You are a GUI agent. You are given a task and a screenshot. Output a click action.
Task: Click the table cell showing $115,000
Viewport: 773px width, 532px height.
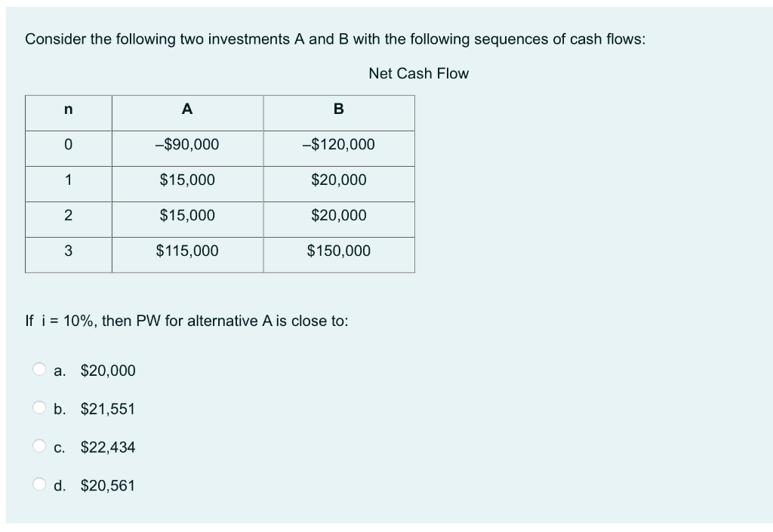(186, 251)
